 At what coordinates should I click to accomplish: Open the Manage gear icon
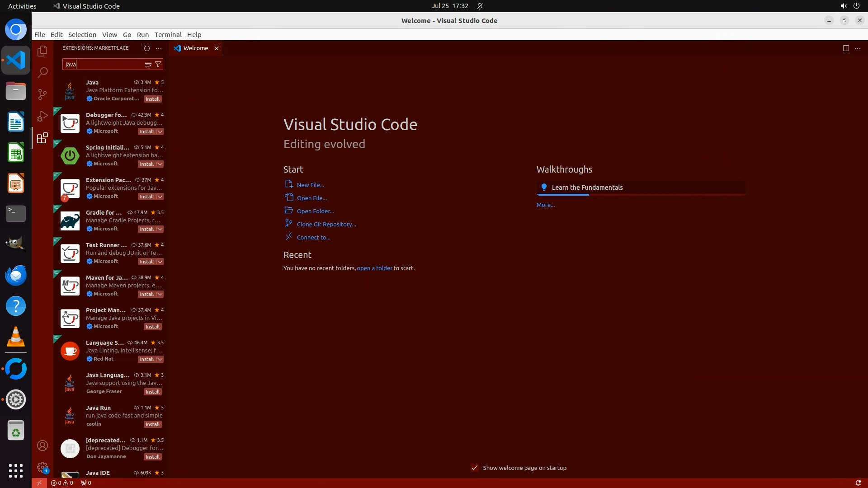pos(42,467)
